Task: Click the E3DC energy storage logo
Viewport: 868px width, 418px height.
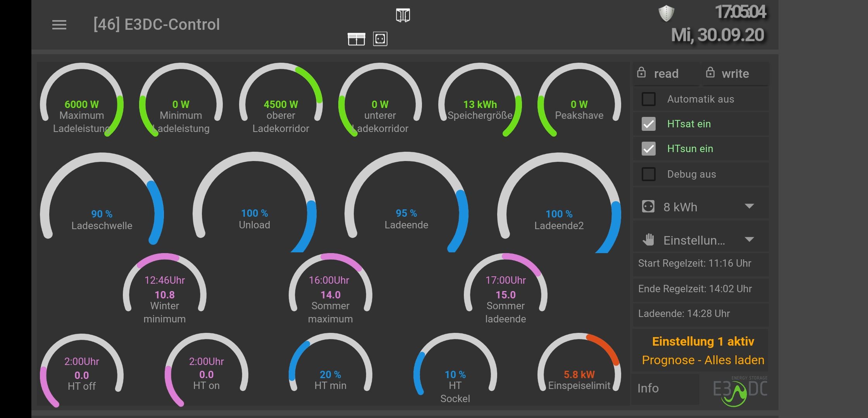Action: (739, 390)
